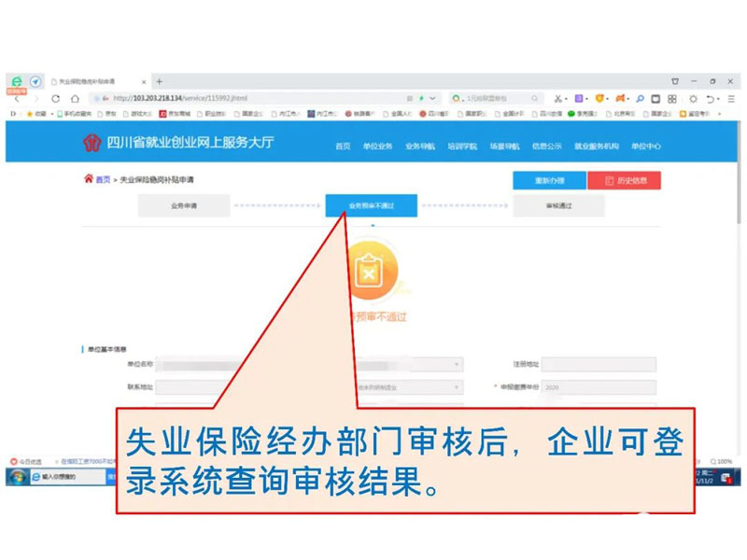Open the browser hamburger menu

coord(733,98)
